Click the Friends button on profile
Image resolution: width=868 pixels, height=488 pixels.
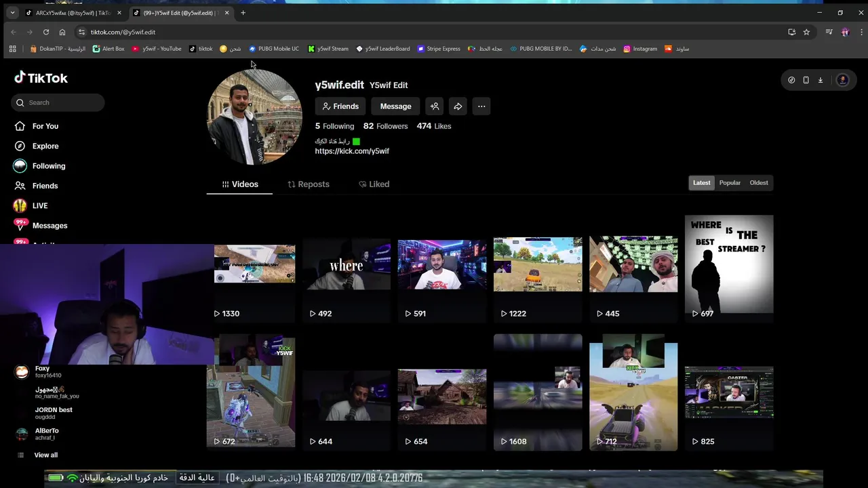340,106
